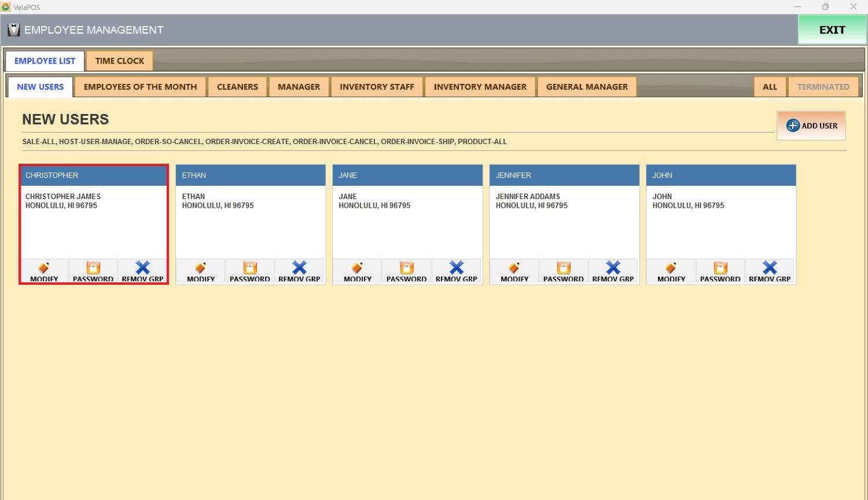Show the Employees of the Month tab
This screenshot has height=500, width=868.
140,87
